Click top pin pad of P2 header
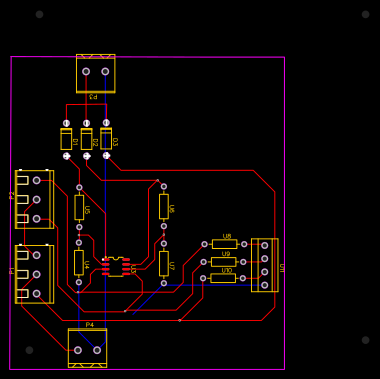380x379 pixels. click(37, 180)
